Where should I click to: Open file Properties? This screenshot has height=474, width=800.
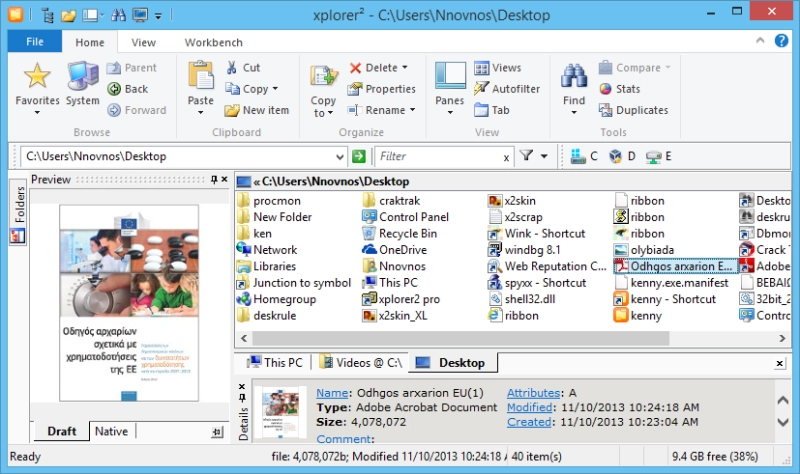pos(382,89)
